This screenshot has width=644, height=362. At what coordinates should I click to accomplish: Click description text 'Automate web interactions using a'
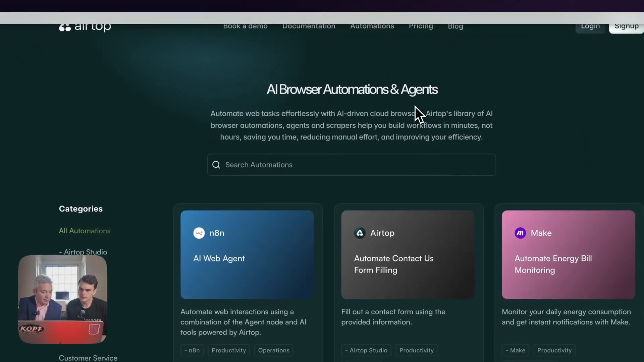pos(237,312)
